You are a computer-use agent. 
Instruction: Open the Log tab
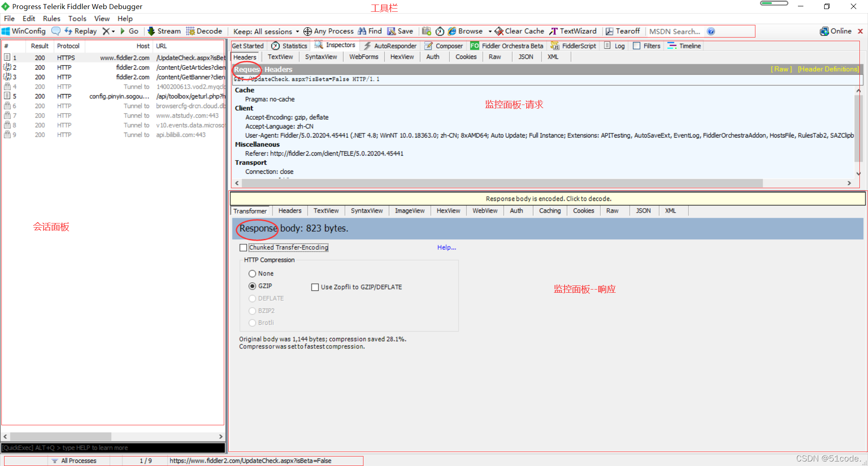click(615, 46)
